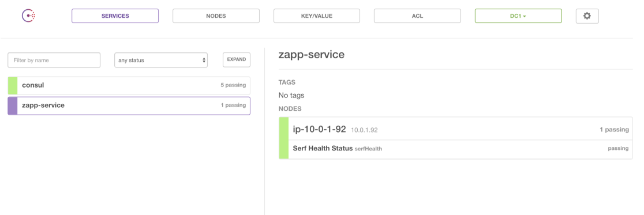
Task: Click the 1 passing text for zapp-service row
Action: (x=233, y=105)
